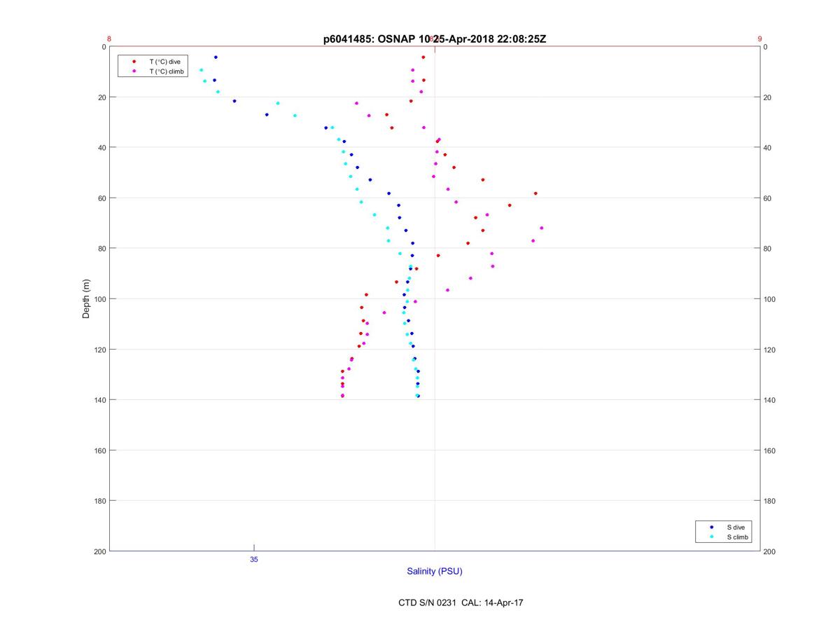Click the red '8' temperature tick label
The height and width of the screenshot is (620, 840).
tap(109, 39)
